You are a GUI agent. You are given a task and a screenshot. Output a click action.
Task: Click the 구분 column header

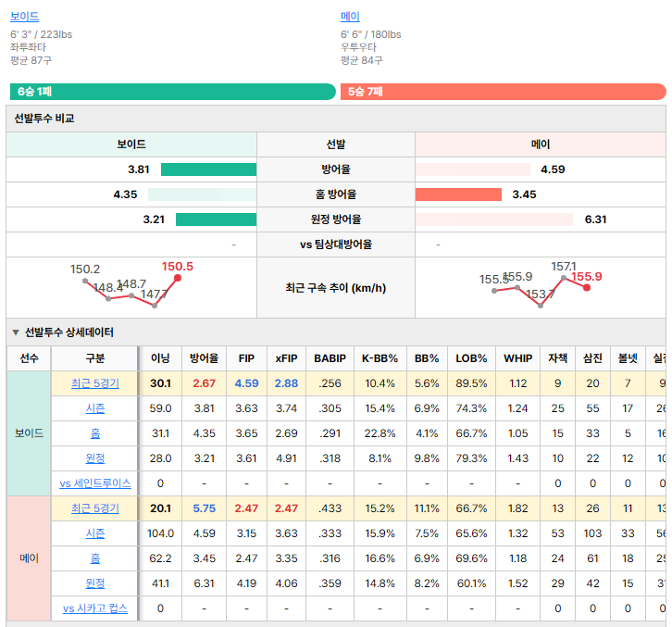[x=94, y=358]
